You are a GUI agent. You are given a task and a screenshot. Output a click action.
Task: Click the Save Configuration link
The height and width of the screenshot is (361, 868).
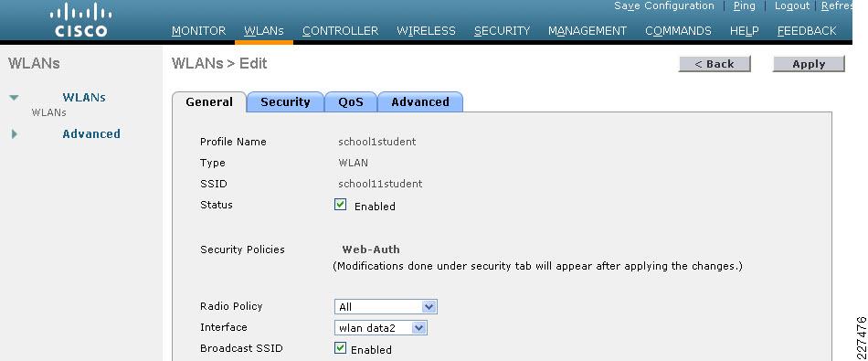[x=664, y=6]
